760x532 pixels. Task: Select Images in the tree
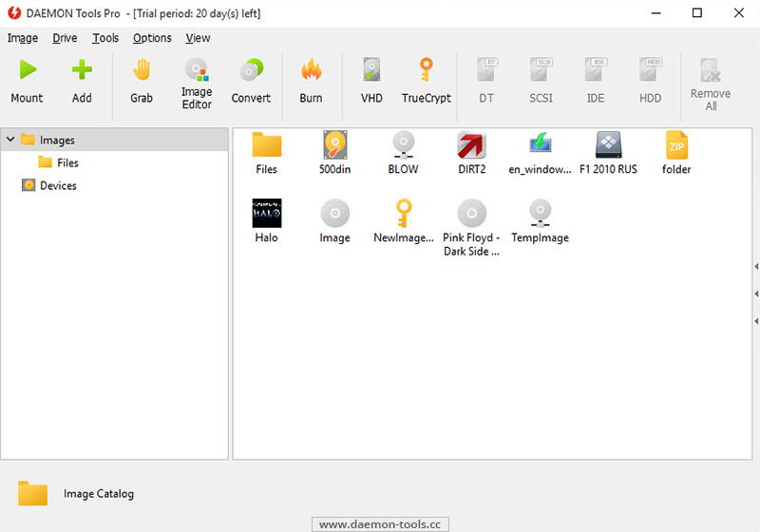click(114, 140)
